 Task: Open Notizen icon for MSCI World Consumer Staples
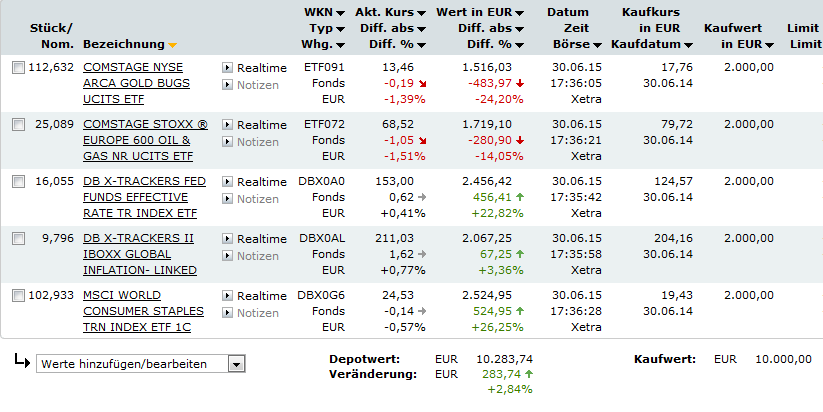click(227, 313)
